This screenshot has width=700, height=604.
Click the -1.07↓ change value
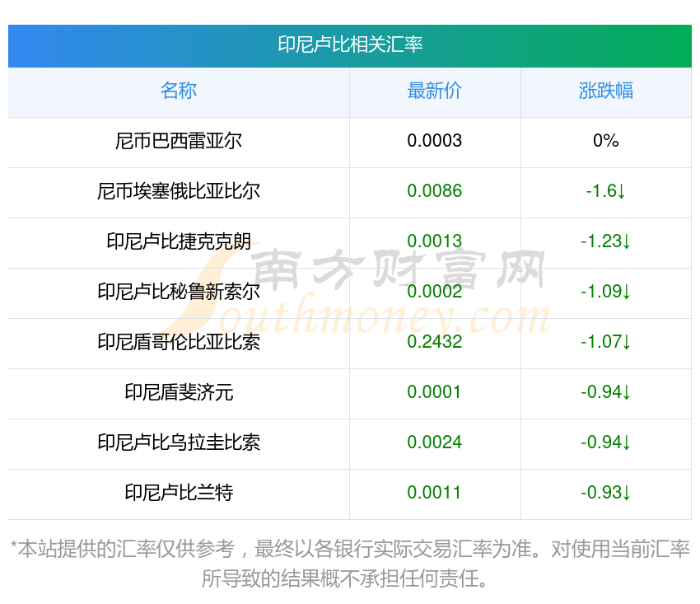[x=606, y=342]
